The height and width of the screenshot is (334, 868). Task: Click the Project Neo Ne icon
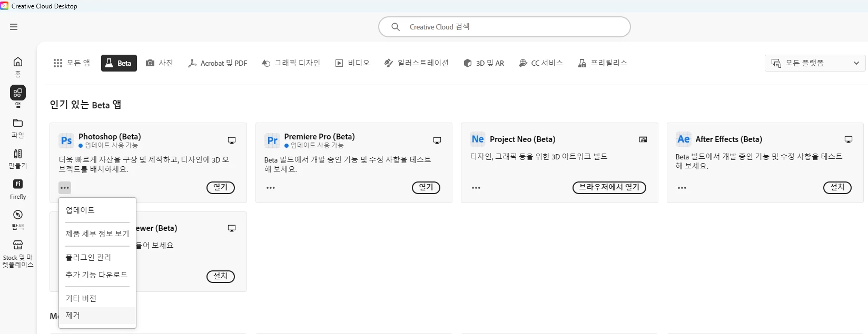point(478,139)
